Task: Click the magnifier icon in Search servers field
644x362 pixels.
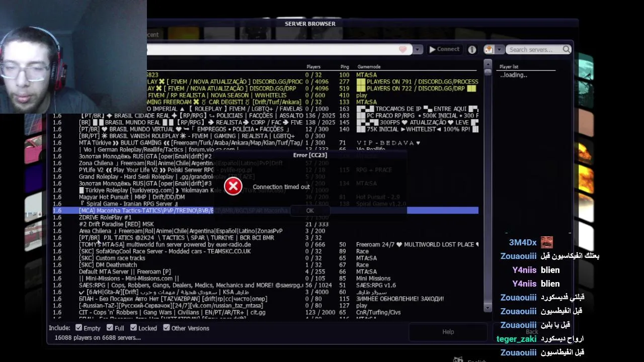Action: coord(567,49)
